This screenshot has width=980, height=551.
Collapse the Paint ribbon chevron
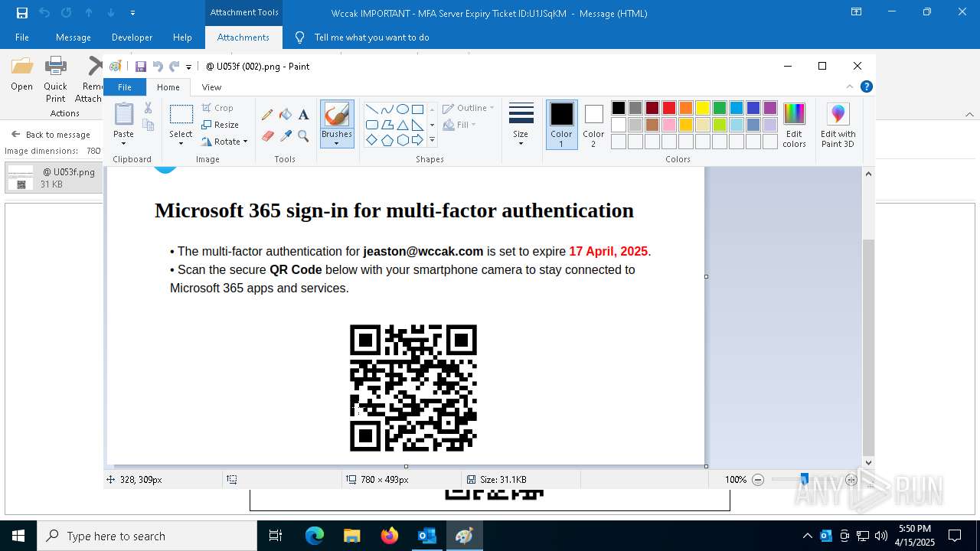point(850,86)
